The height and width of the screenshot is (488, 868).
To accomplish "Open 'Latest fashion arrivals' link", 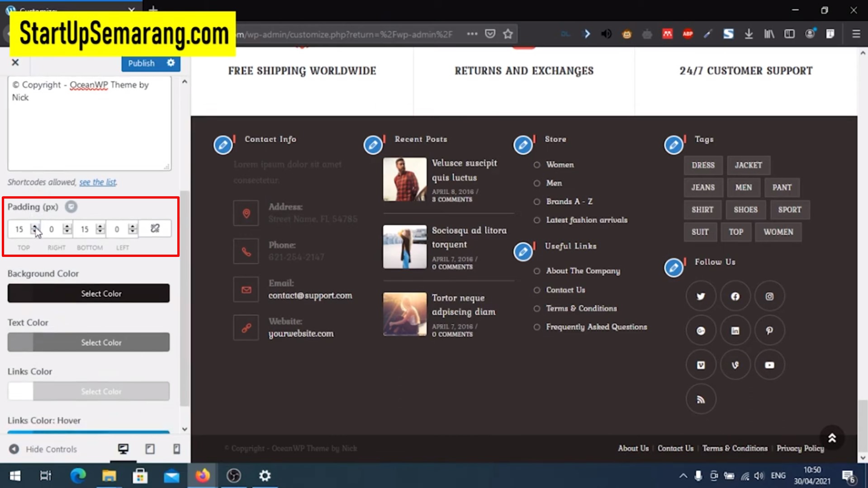I will point(587,220).
